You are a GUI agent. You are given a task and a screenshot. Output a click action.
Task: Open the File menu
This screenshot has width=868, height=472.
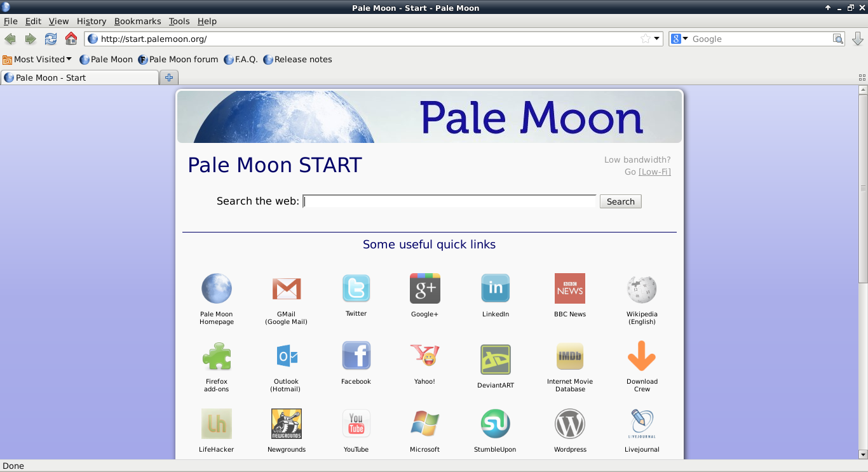pos(10,21)
